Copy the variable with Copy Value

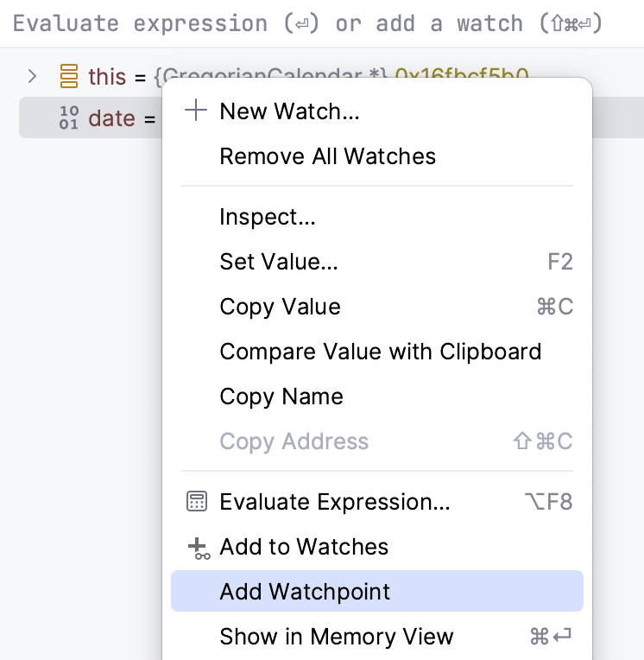click(280, 307)
